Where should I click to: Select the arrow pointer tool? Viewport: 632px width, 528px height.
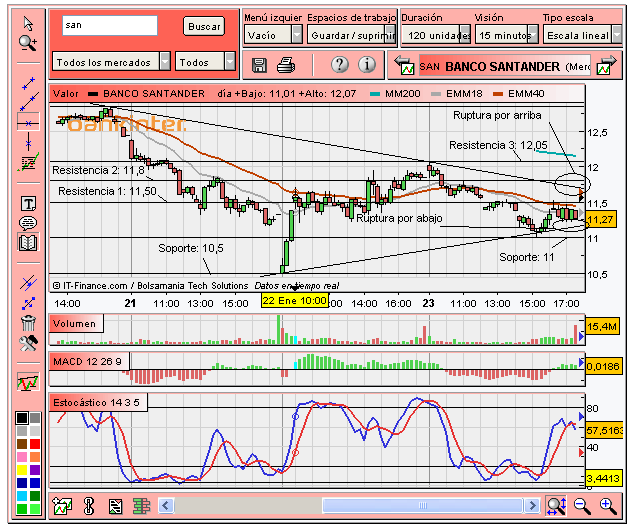(x=28, y=23)
